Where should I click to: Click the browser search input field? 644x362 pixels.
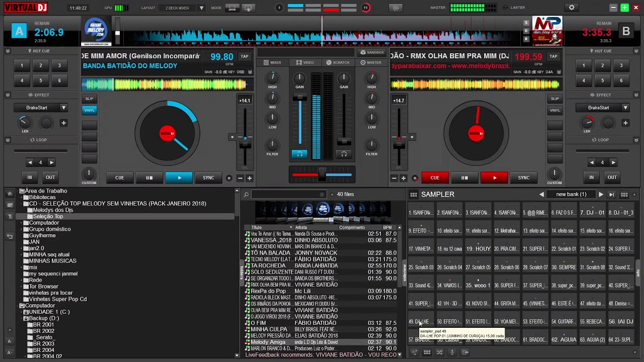point(288,195)
